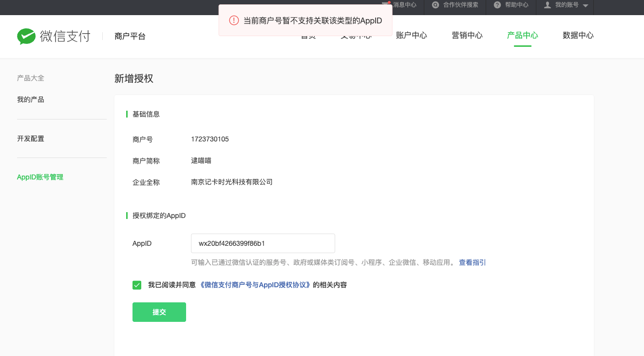Click the 商户号 field label
Viewport: 644px width, 356px height.
pos(143,139)
